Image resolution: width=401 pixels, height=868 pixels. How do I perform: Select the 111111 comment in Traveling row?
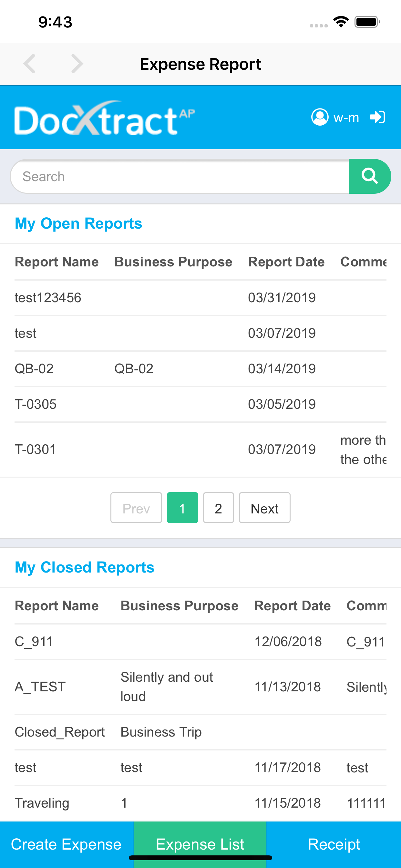coord(366,803)
